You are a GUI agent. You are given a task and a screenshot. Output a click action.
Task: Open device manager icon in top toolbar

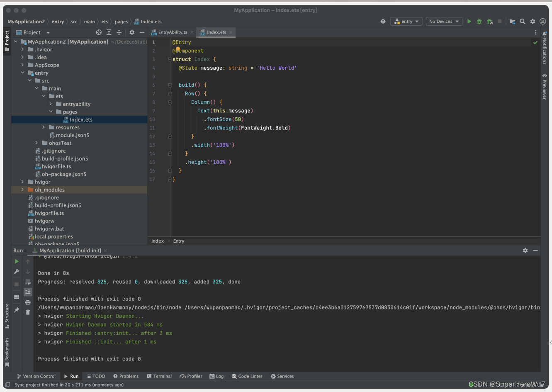pos(512,21)
